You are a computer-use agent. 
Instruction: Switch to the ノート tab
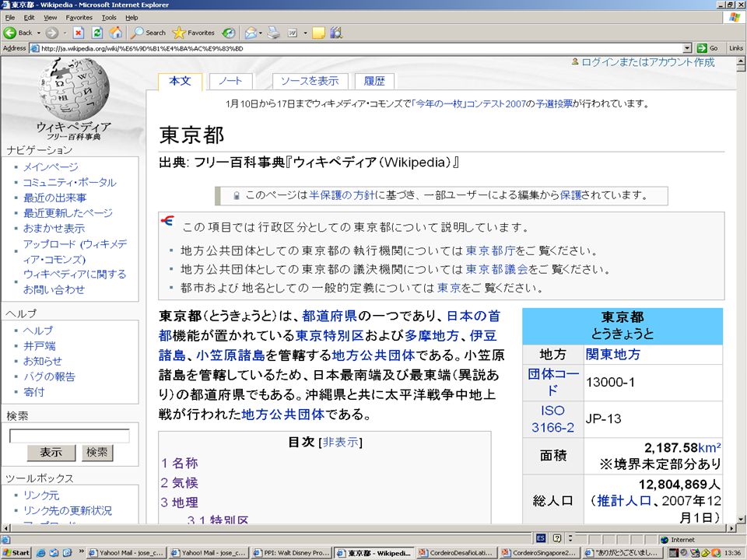click(230, 81)
